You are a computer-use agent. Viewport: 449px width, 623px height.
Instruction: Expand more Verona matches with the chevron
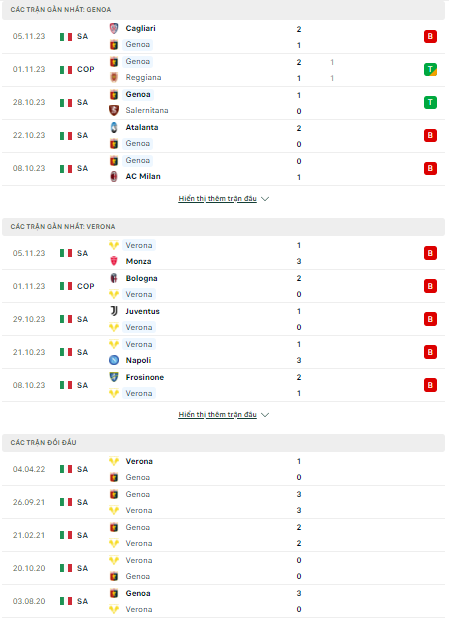265,415
